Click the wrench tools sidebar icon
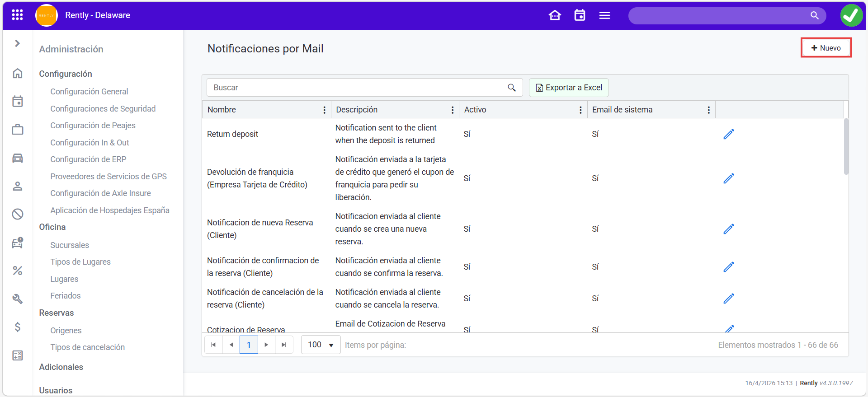868x397 pixels. coord(18,299)
